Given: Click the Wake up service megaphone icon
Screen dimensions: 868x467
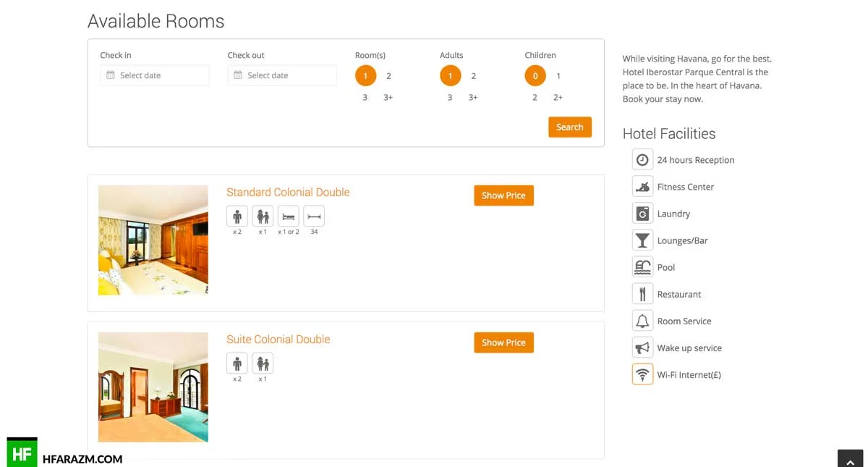Looking at the screenshot, I should pos(642,348).
